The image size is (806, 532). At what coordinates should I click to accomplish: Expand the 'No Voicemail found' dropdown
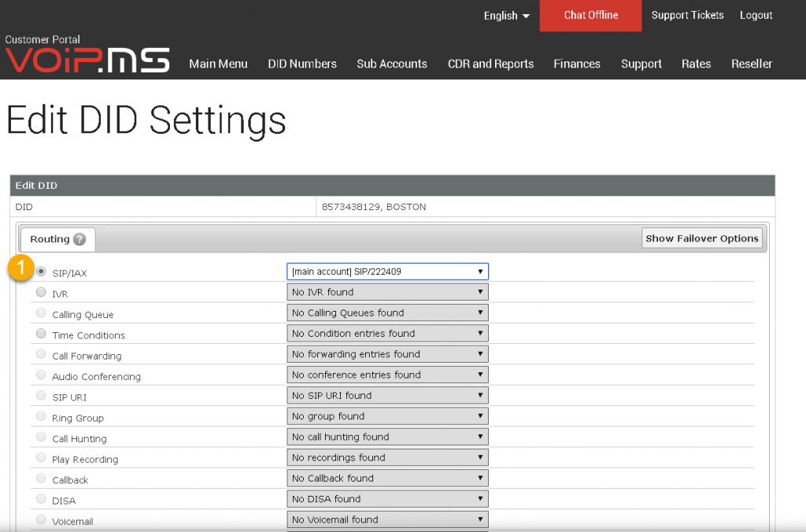click(387, 519)
